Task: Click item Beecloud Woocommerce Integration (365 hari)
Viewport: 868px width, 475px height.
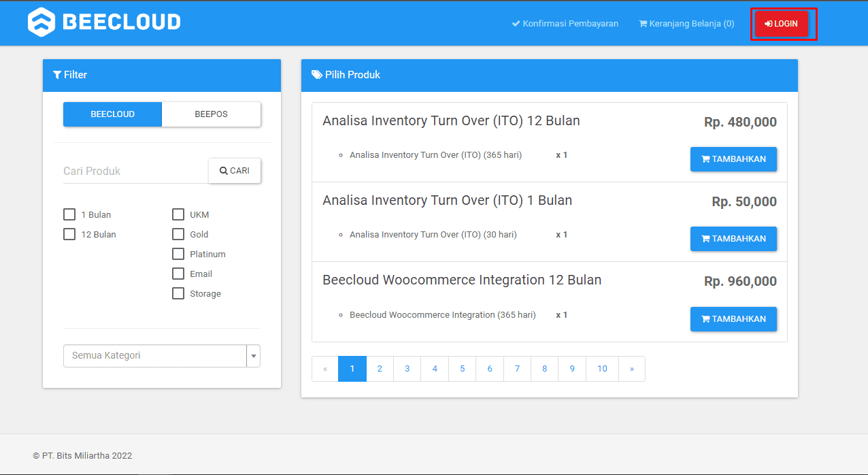Action: (443, 315)
